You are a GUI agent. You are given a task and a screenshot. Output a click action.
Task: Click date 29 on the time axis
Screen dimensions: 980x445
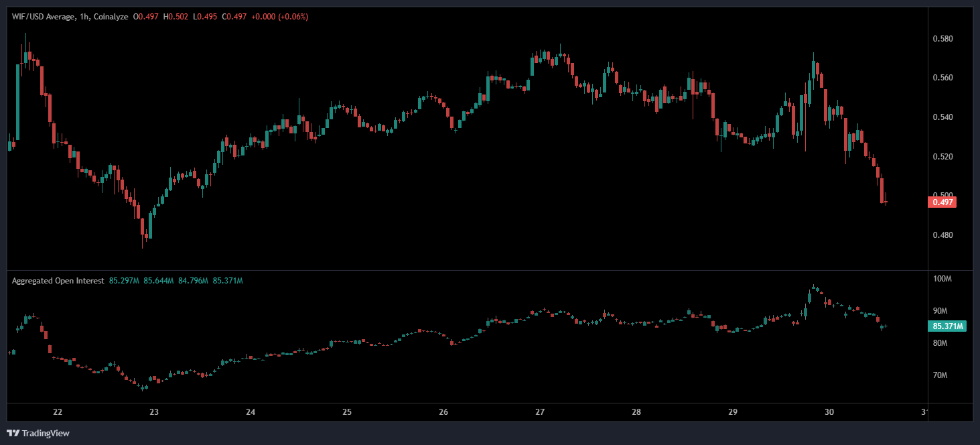733,411
